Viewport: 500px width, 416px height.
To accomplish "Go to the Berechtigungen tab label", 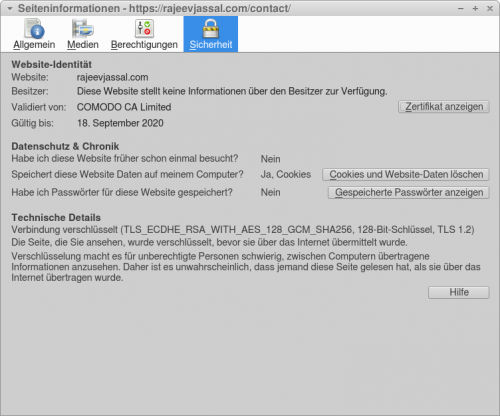I will 144,45.
